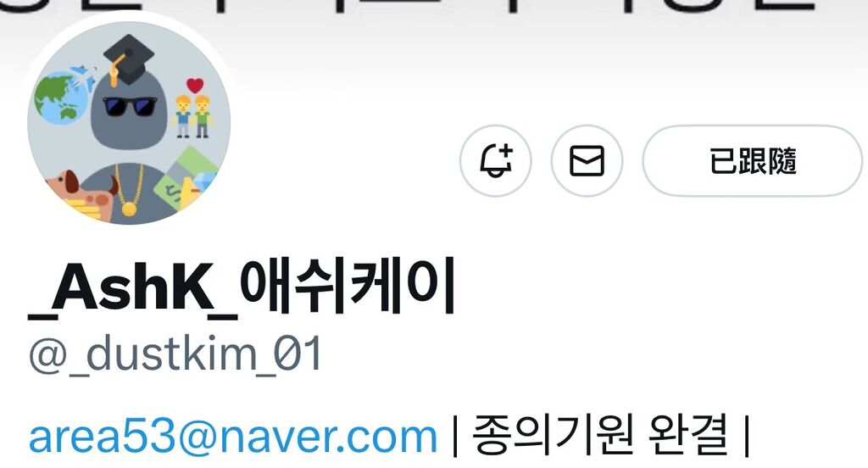Select the display name _AshK_애쉬케이
Image resolution: width=868 pixels, height=468 pixels.
[242, 288]
